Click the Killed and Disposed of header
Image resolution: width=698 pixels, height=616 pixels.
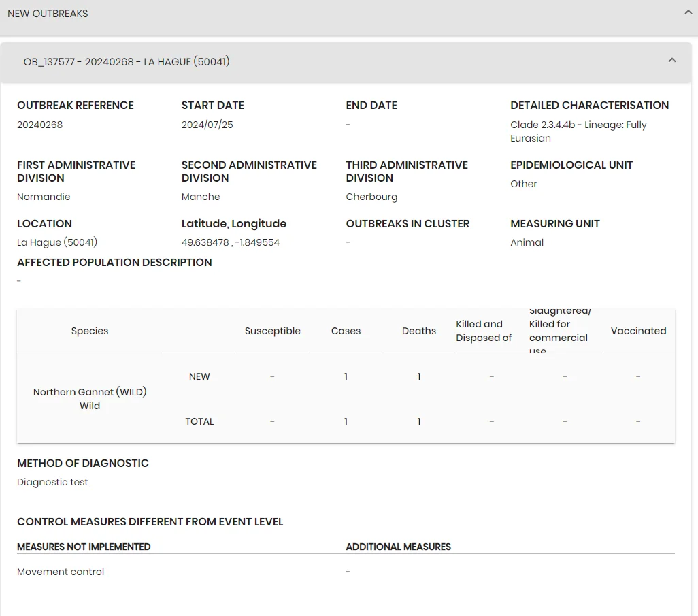484,331
